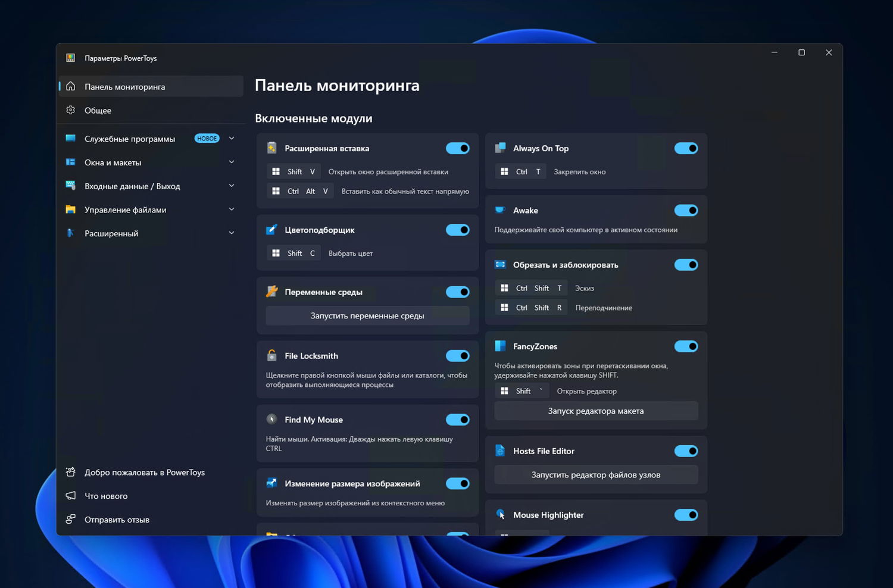893x588 pixels.
Task: Click the Переменные среды module icon
Action: pos(271,292)
